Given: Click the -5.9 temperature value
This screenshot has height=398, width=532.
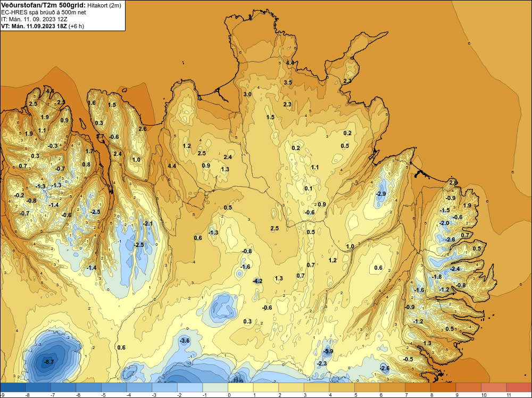Looking at the screenshot, I should coord(328,351).
